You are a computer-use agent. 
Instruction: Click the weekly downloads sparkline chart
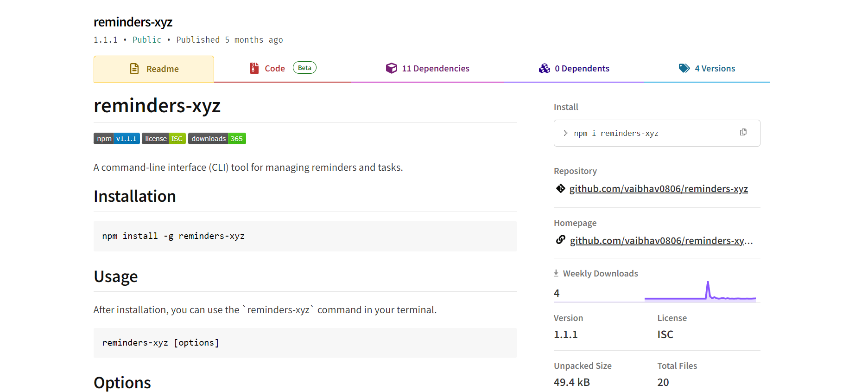(x=700, y=292)
